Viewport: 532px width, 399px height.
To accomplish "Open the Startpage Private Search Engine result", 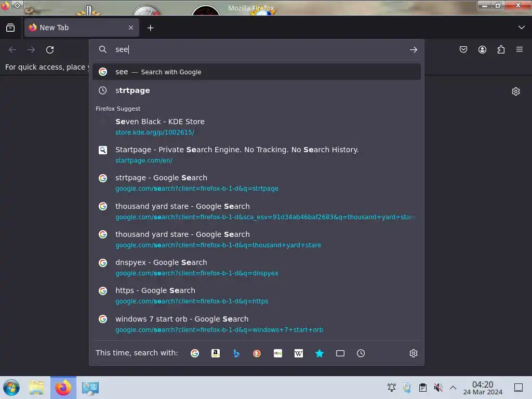I will [257, 155].
